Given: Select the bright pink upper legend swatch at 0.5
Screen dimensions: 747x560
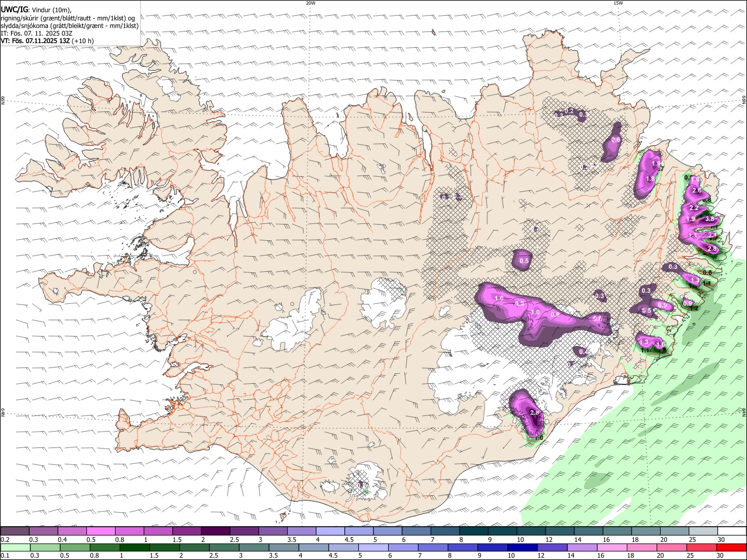Looking at the screenshot, I should (101, 531).
